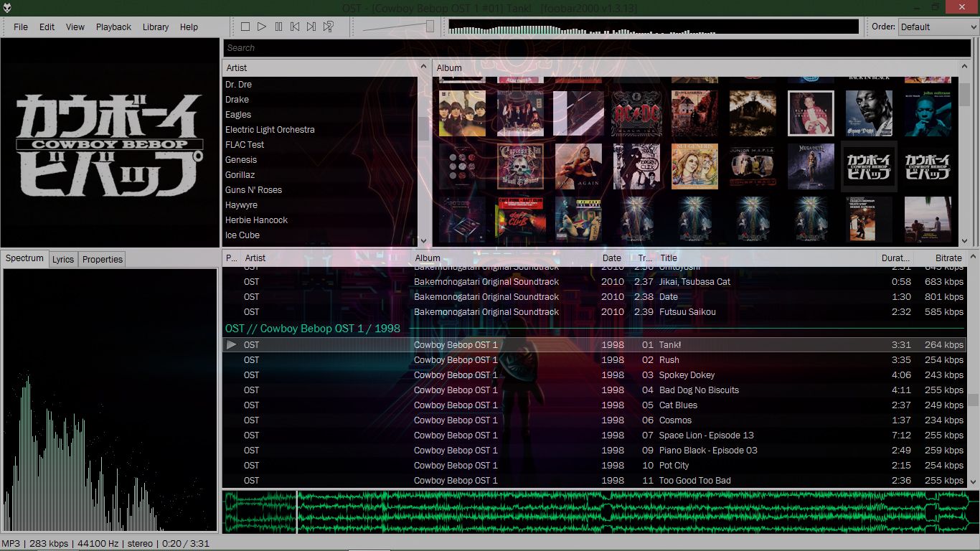980x551 pixels.
Task: Click the Stop playback button
Action: point(245,27)
